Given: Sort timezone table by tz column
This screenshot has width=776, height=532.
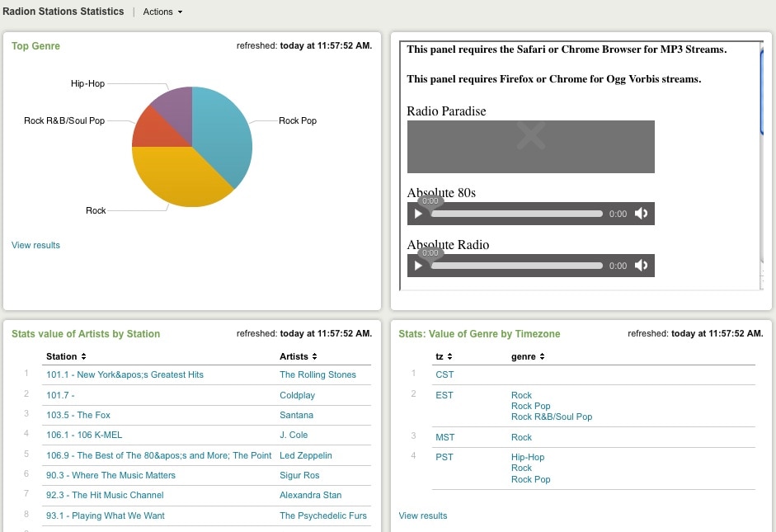Looking at the screenshot, I should (444, 356).
